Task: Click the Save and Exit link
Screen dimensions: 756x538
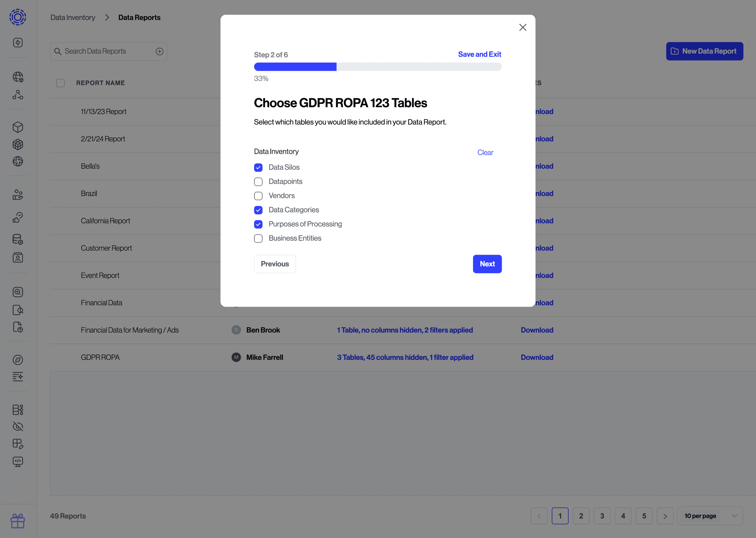Action: [x=480, y=54]
